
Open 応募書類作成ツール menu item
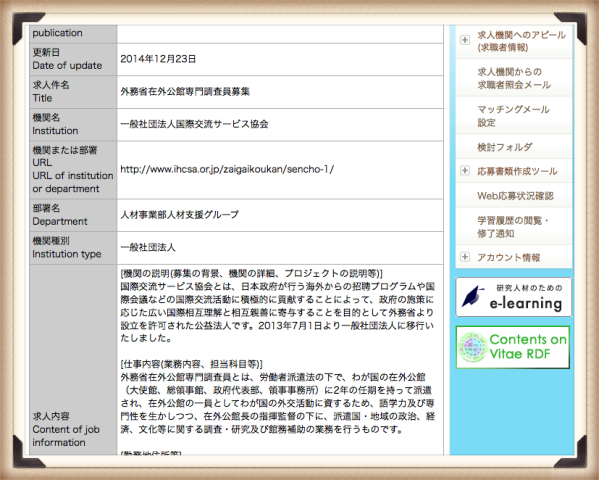(x=517, y=171)
